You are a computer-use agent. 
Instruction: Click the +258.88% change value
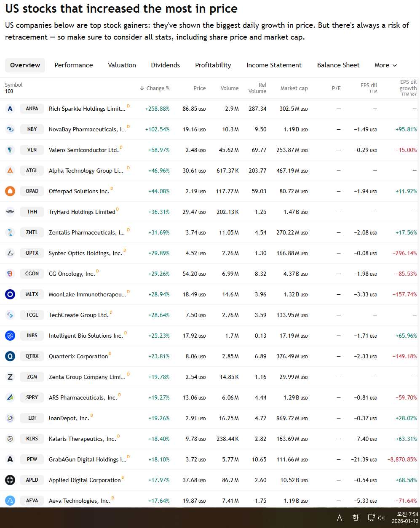[x=157, y=109]
